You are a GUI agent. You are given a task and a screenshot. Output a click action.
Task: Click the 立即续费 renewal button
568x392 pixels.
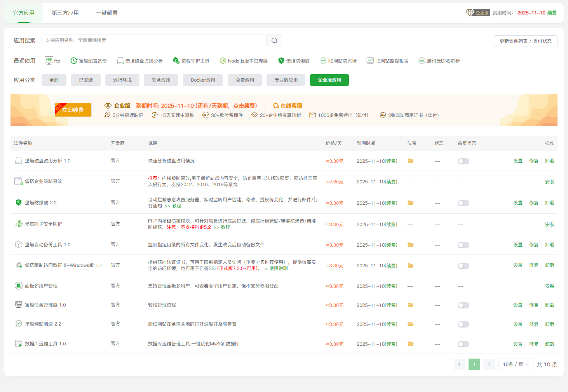73,110
